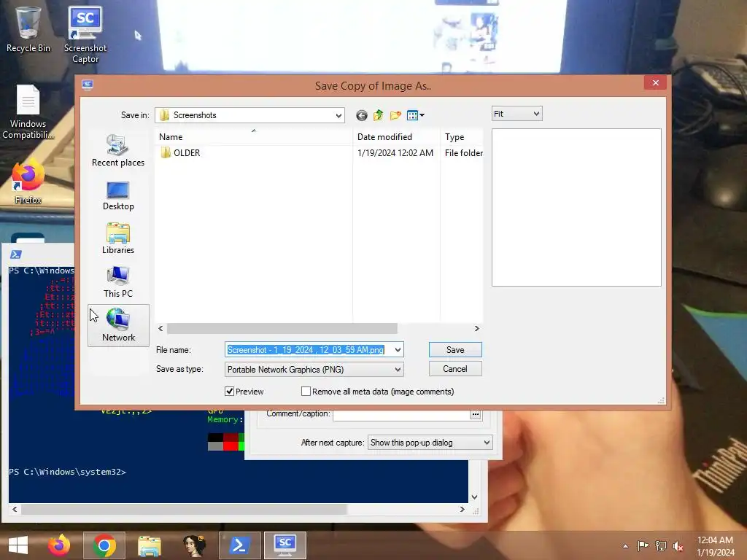
Task: Open the Windows Compatibility text file icon
Action: [x=28, y=112]
